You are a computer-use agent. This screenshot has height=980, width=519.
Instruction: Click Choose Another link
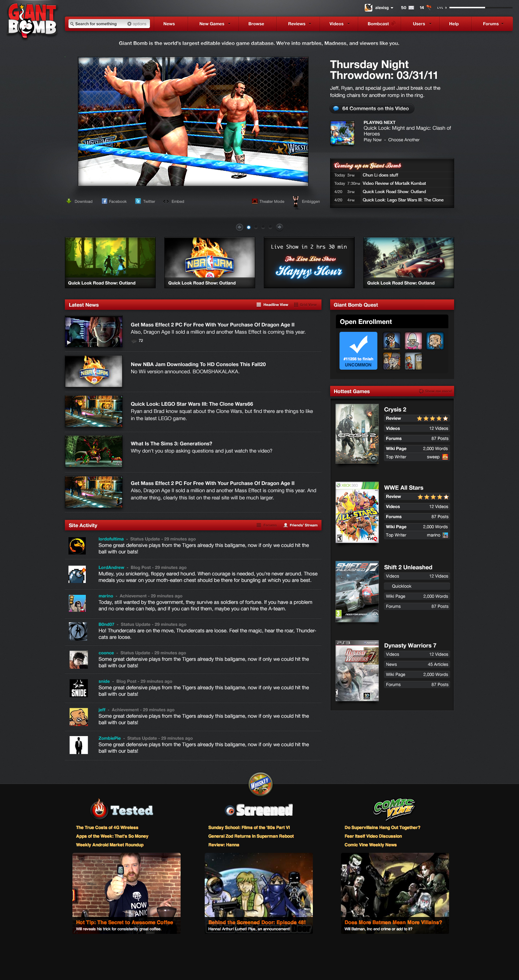(404, 140)
